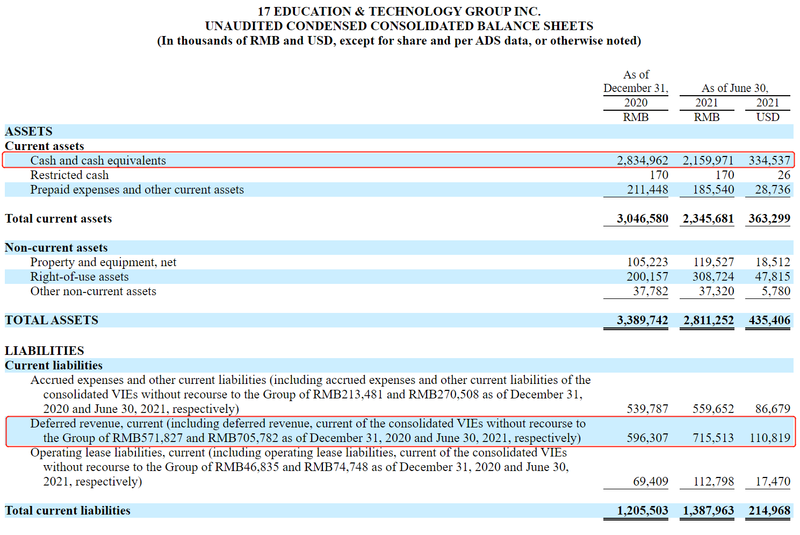Screen dimensions: 800x535
Task: Select accrued expenses value 559,652
Action: (x=713, y=409)
